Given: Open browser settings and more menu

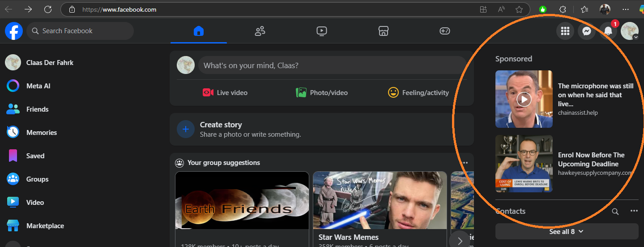Looking at the screenshot, I should tap(626, 9).
